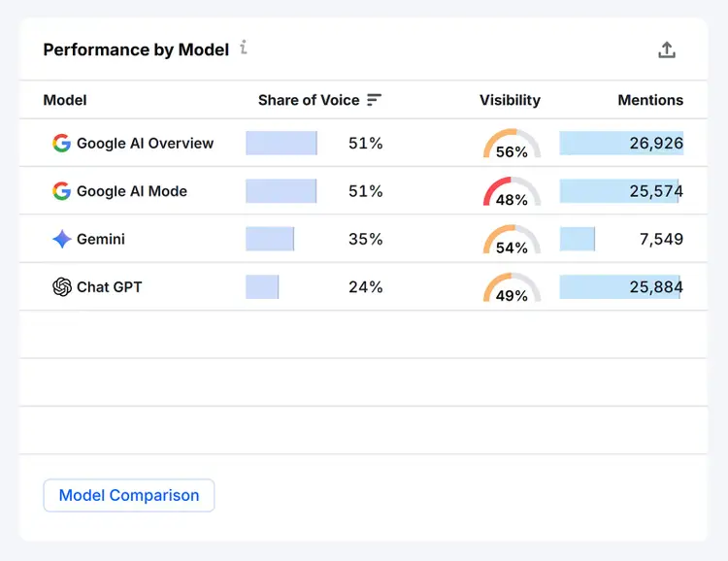Open the Model Comparison button

[129, 496]
